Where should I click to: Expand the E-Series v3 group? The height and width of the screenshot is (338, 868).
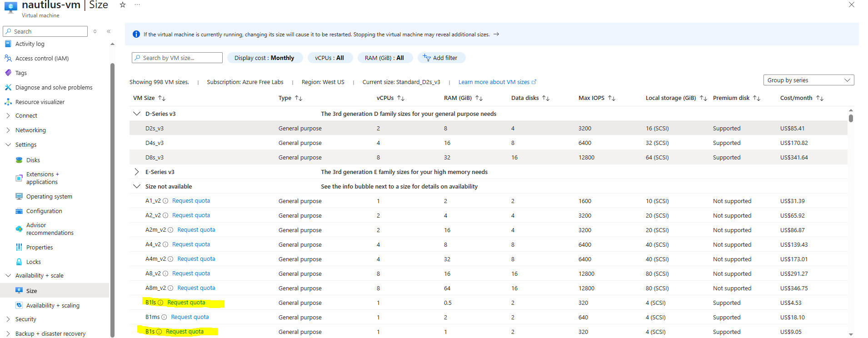pos(136,172)
